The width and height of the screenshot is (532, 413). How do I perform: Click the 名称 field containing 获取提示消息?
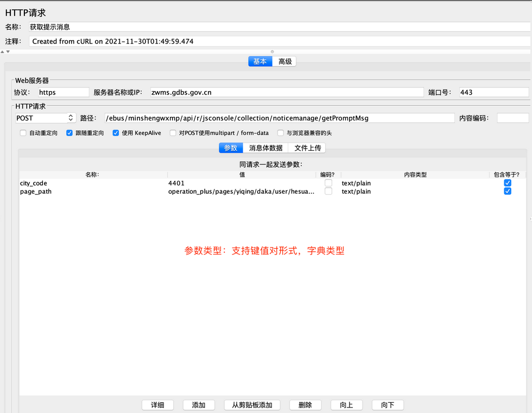(x=163, y=27)
